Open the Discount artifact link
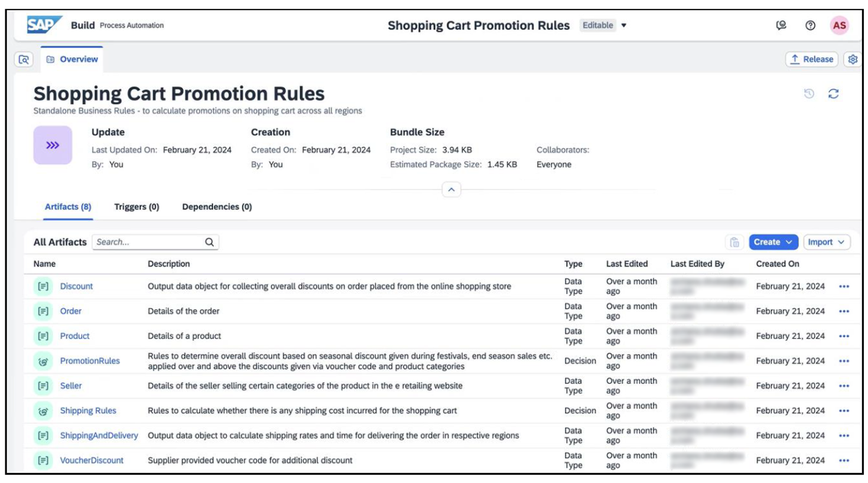 tap(76, 286)
